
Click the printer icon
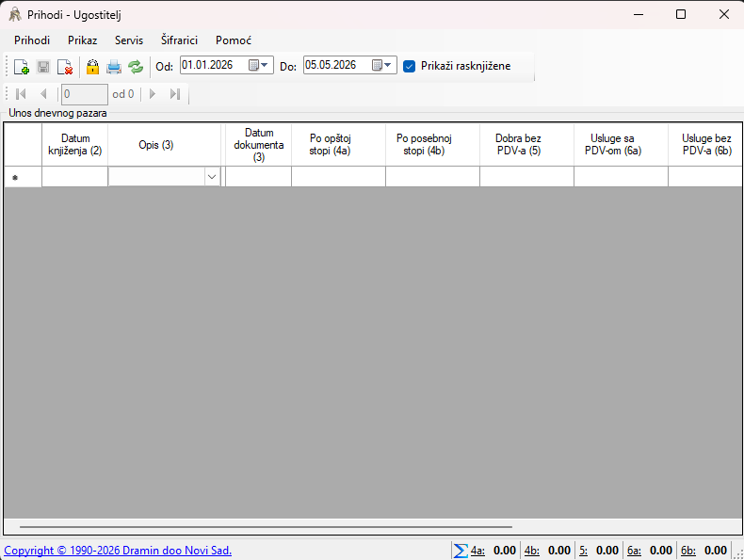[114, 67]
